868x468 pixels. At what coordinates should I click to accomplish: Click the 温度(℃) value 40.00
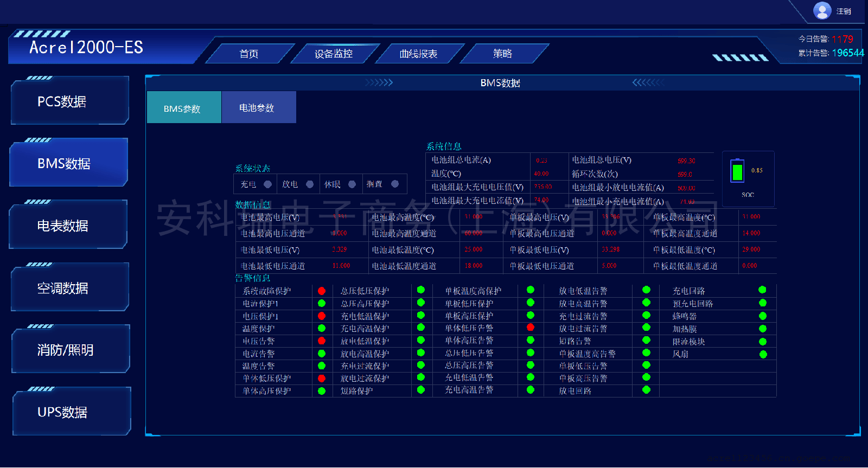pos(541,174)
